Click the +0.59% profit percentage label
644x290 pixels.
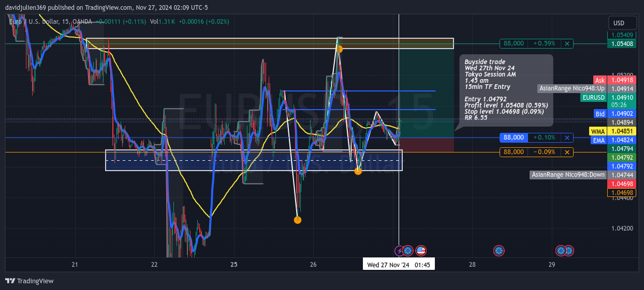click(x=545, y=44)
